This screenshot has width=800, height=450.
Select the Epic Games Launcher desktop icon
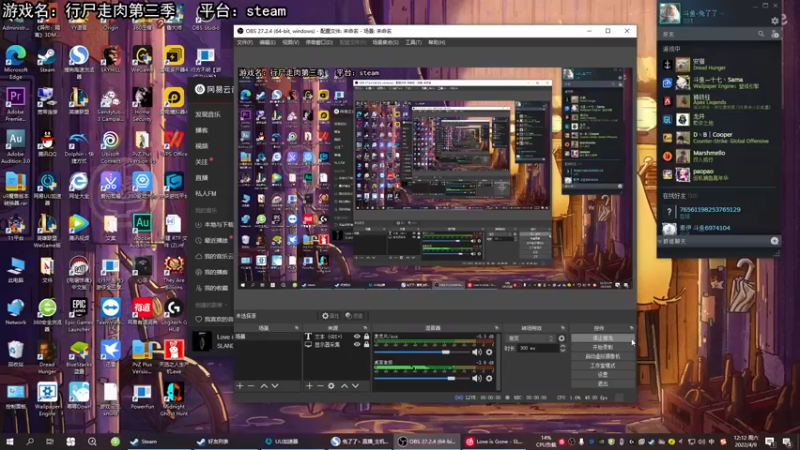(x=79, y=315)
